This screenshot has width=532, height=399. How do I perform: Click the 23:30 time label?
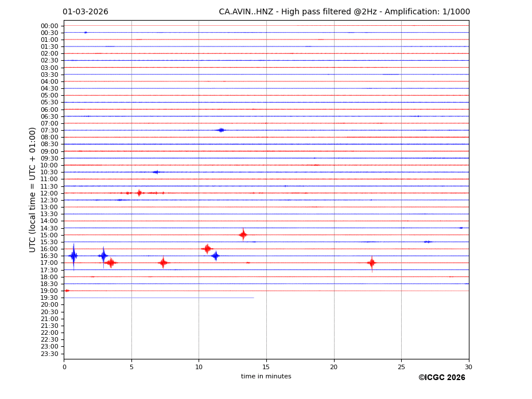pos(49,354)
